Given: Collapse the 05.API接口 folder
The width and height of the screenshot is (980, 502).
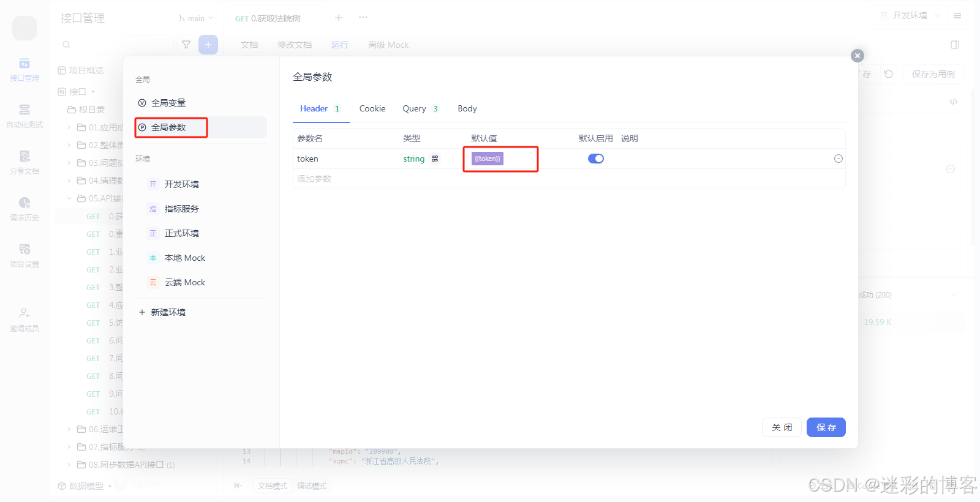Looking at the screenshot, I should click(69, 198).
